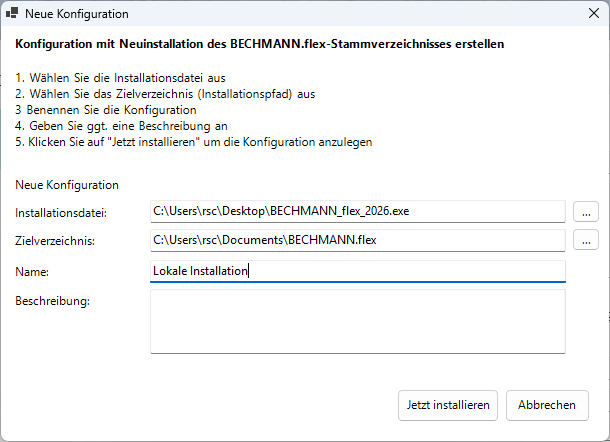This screenshot has width=610, height=442.
Task: Cancel the dialog with Abbrechen
Action: click(547, 405)
